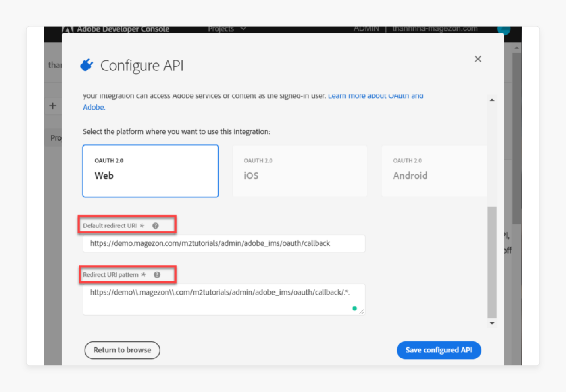This screenshot has width=566, height=392.
Task: Select the OAuth 2.0 Android platform card
Action: (434, 171)
